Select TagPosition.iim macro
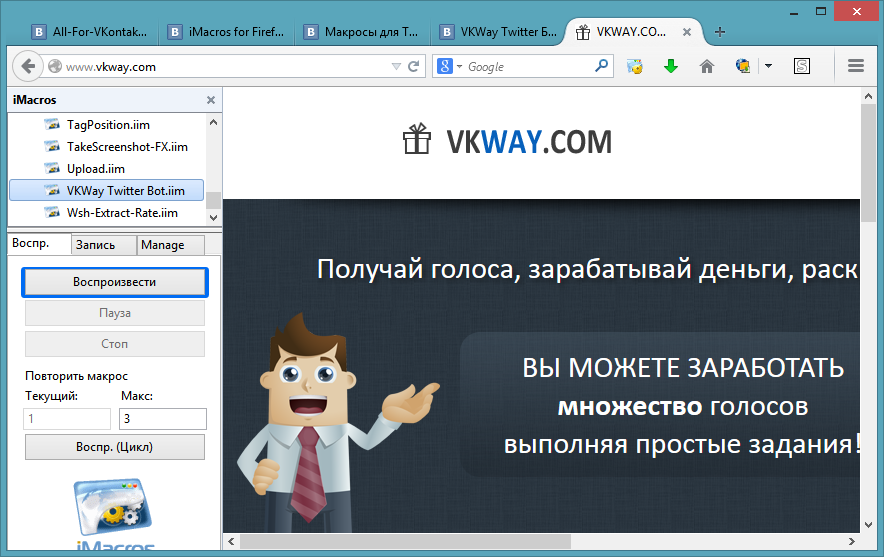This screenshot has height=557, width=884. [108, 125]
